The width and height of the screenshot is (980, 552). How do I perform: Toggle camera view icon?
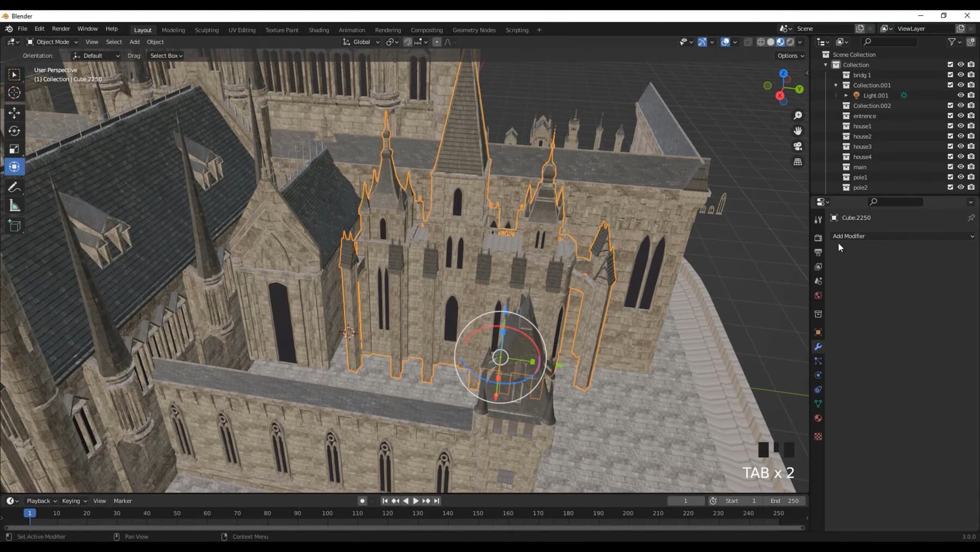pyautogui.click(x=798, y=146)
